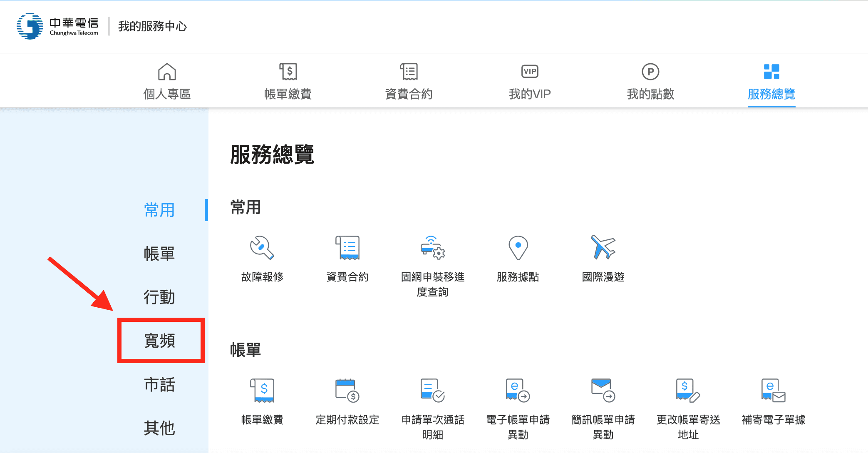Click the 服務總覽 grid icon

(x=771, y=72)
